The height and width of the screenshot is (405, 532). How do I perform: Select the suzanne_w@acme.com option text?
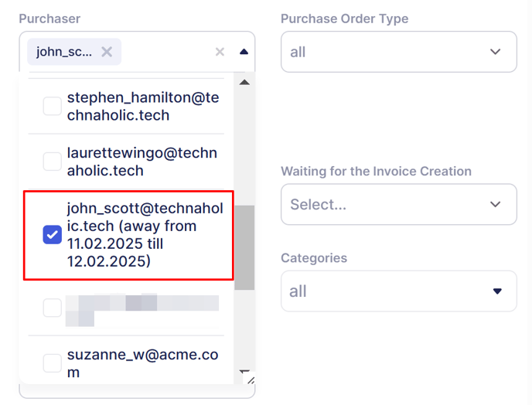(142, 363)
